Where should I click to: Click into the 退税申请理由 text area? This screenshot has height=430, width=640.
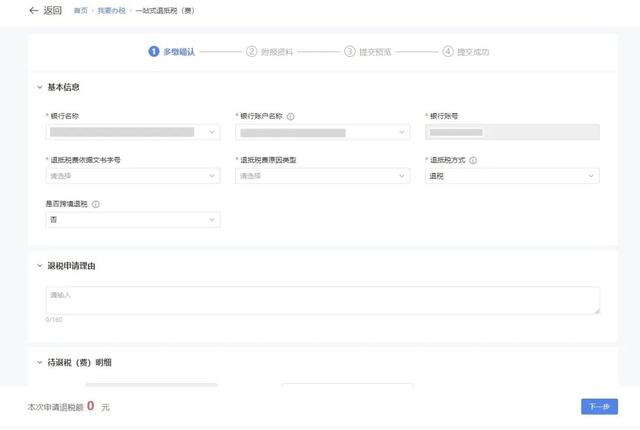pyautogui.click(x=323, y=301)
